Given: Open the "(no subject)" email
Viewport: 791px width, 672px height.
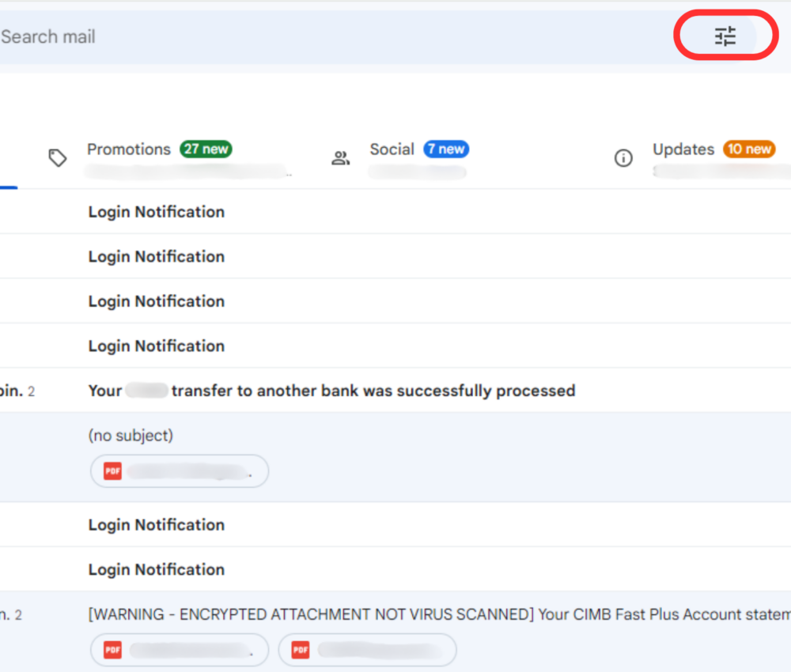Looking at the screenshot, I should point(131,435).
